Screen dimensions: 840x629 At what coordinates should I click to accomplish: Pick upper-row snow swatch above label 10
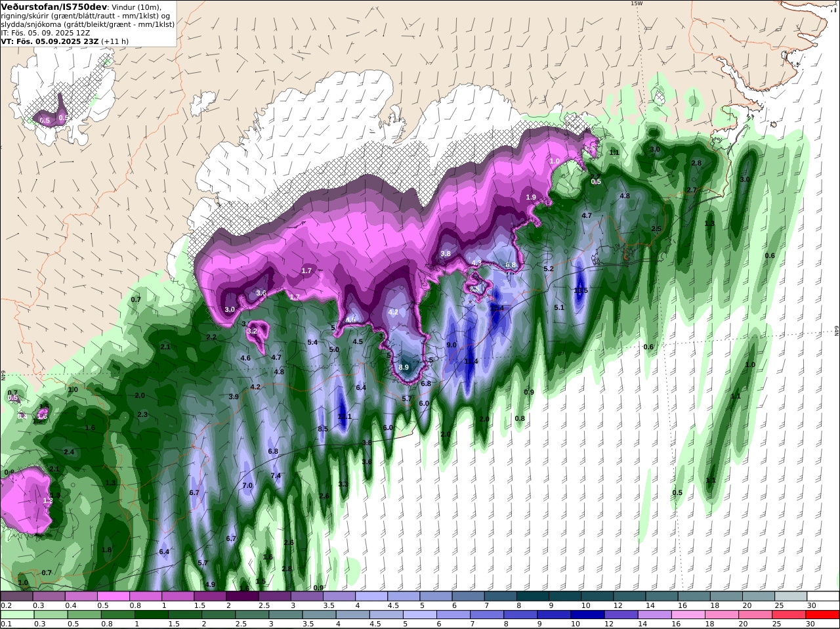coord(597,596)
